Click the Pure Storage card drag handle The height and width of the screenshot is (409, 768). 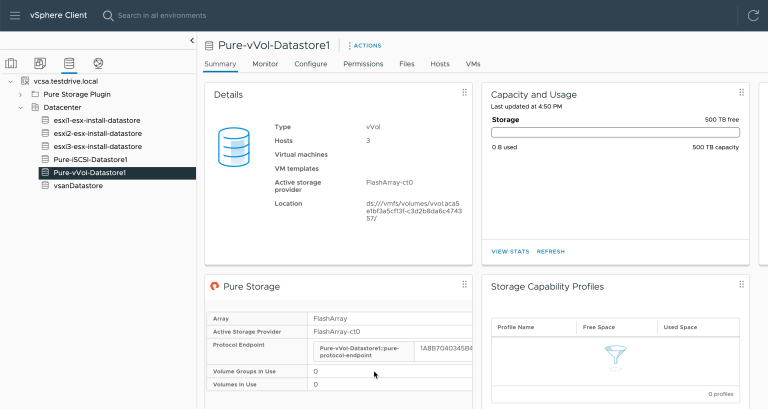point(464,285)
